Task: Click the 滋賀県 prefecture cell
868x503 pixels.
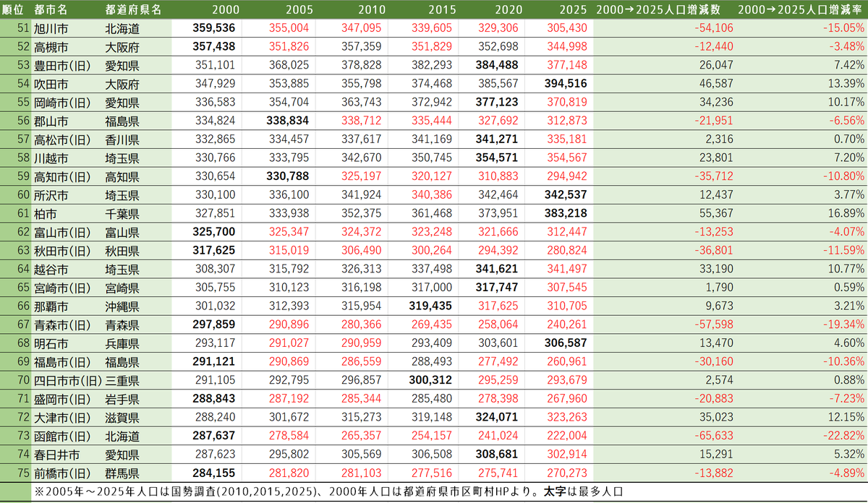Action: click(x=122, y=417)
